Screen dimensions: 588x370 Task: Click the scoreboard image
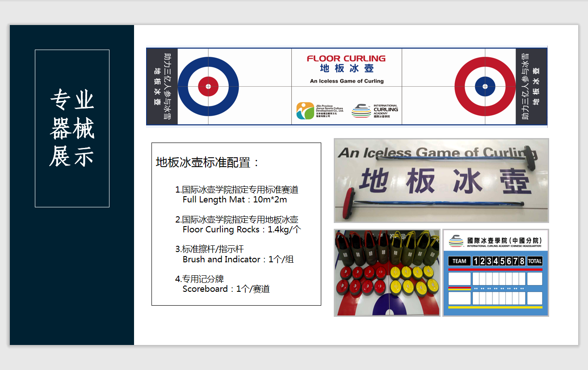click(496, 273)
